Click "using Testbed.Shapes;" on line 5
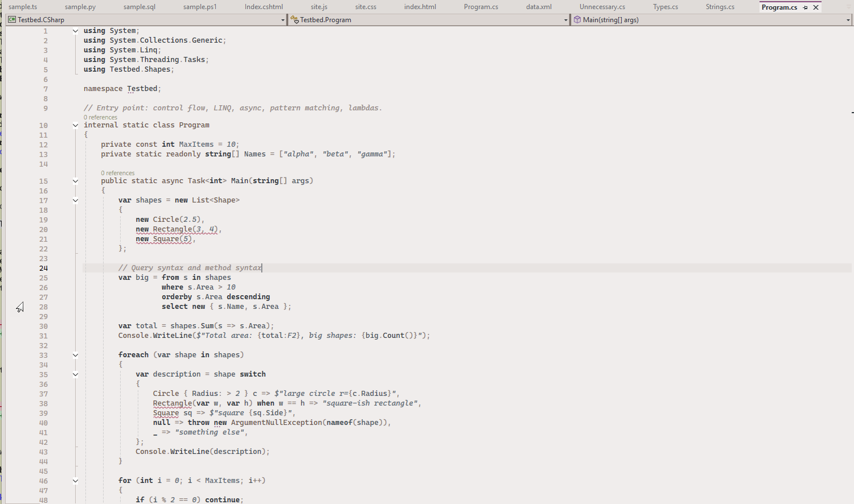The image size is (854, 504). click(129, 69)
